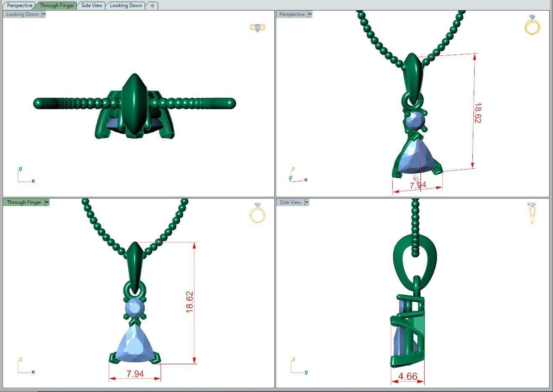Click the Perspective viewport title label
The width and height of the screenshot is (553, 392).
click(x=292, y=14)
